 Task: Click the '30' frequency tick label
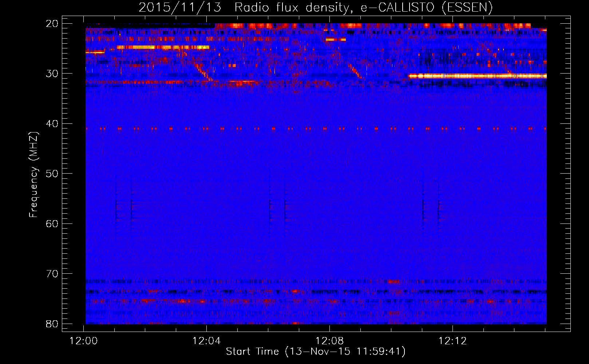pos(52,74)
